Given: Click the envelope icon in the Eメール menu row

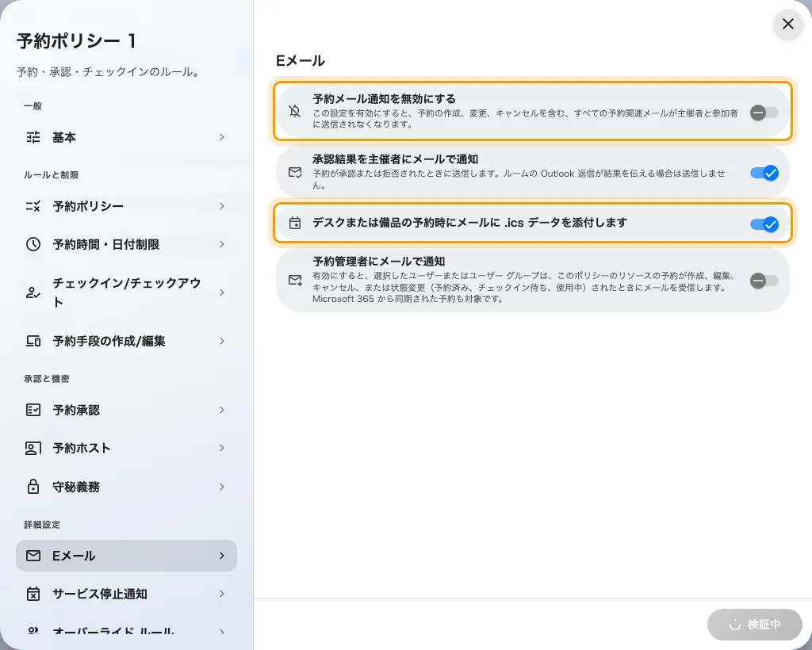Looking at the screenshot, I should (x=33, y=556).
